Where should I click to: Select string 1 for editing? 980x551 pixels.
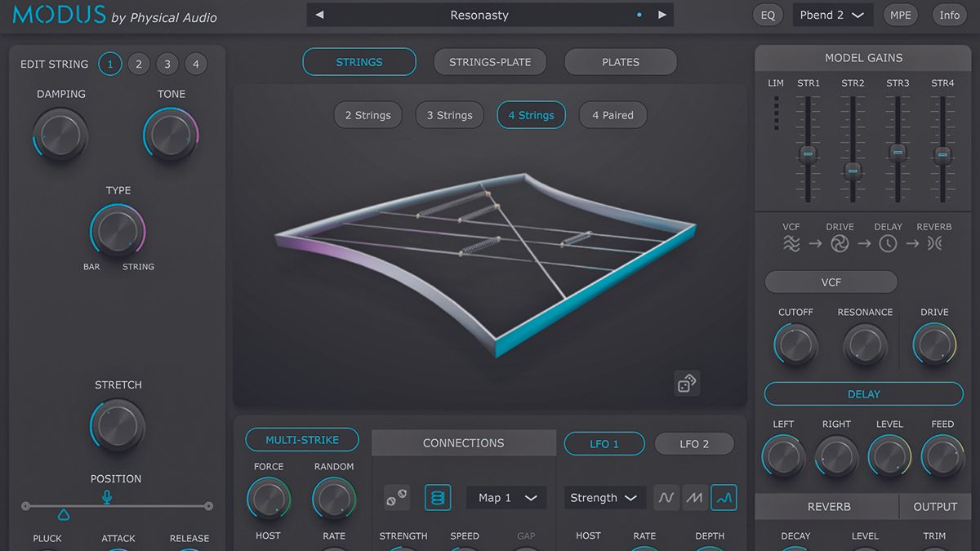109,64
